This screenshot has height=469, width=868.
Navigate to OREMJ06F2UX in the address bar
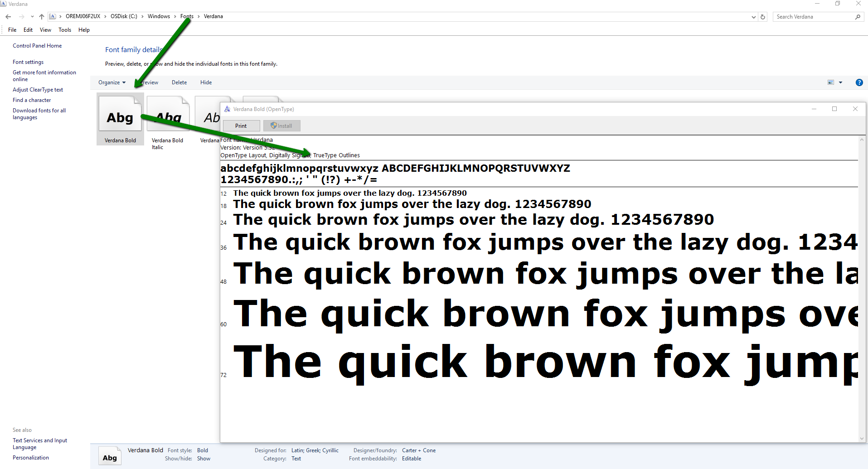pos(83,16)
